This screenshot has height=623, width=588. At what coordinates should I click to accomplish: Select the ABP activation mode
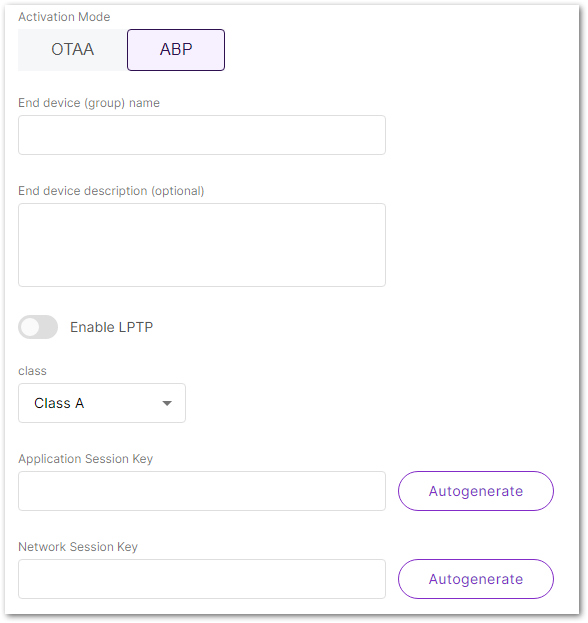click(176, 50)
